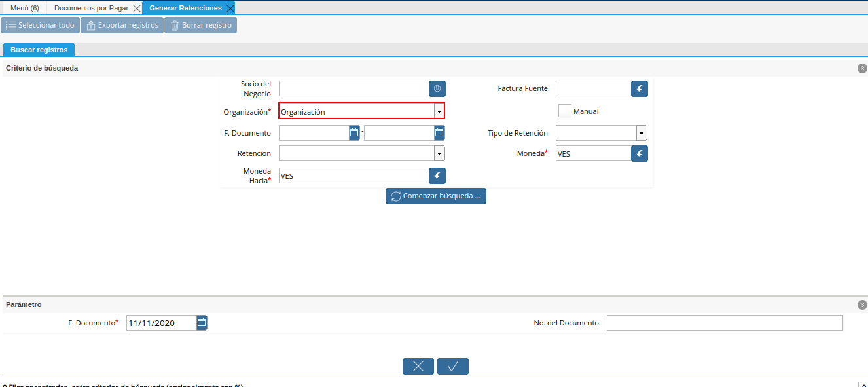The width and height of the screenshot is (868, 387).
Task: Open the calendar in the Parámetro section
Action: pos(202,322)
